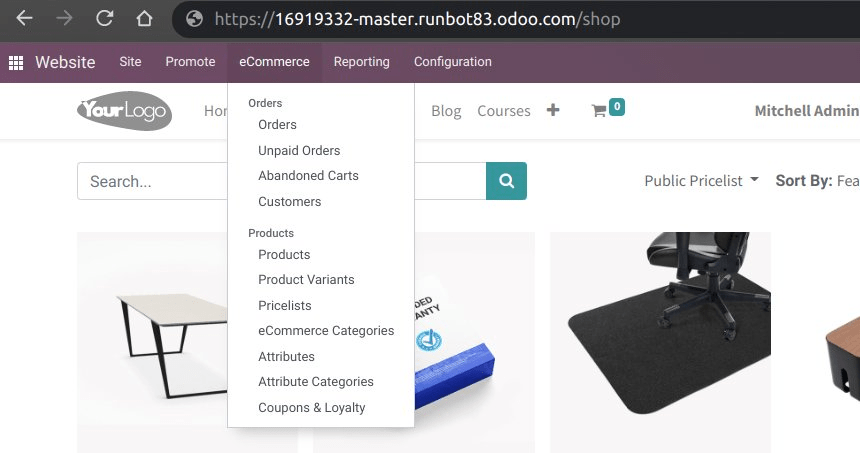
Task: Click the plus icon next to Courses
Action: click(553, 110)
